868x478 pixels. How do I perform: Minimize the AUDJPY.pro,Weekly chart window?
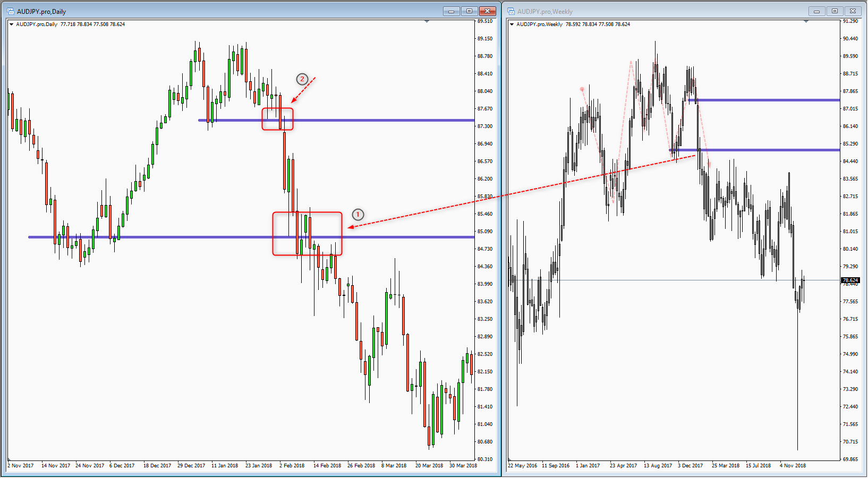coord(816,11)
